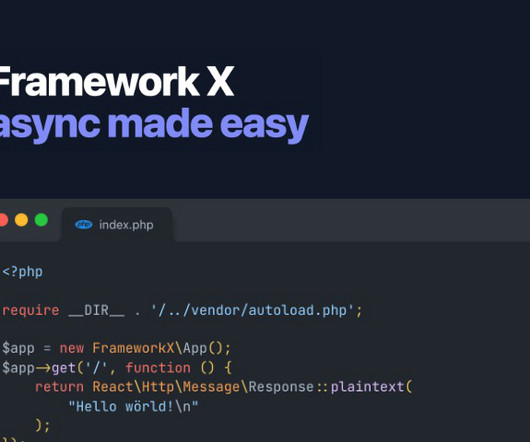Click the 'require' keyword in code
The width and height of the screenshot is (530, 442).
coord(31,311)
